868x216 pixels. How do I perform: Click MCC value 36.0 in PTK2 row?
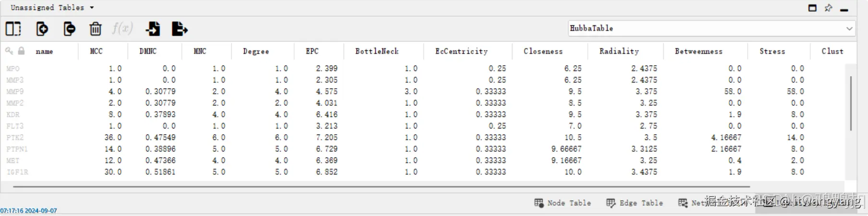[113, 137]
